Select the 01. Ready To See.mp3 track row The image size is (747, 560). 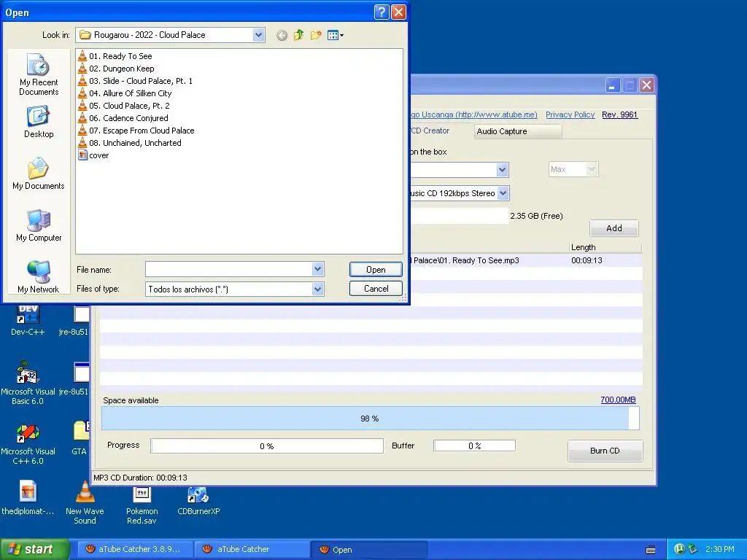[x=526, y=260]
